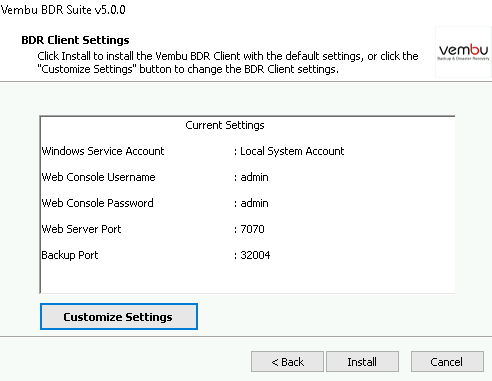Image resolution: width=492 pixels, height=381 pixels.
Task: Click the Vembu logo image
Action: click(463, 52)
